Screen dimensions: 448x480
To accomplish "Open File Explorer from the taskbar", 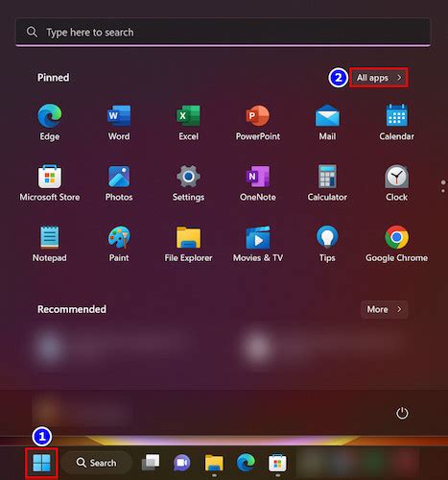I will [214, 463].
